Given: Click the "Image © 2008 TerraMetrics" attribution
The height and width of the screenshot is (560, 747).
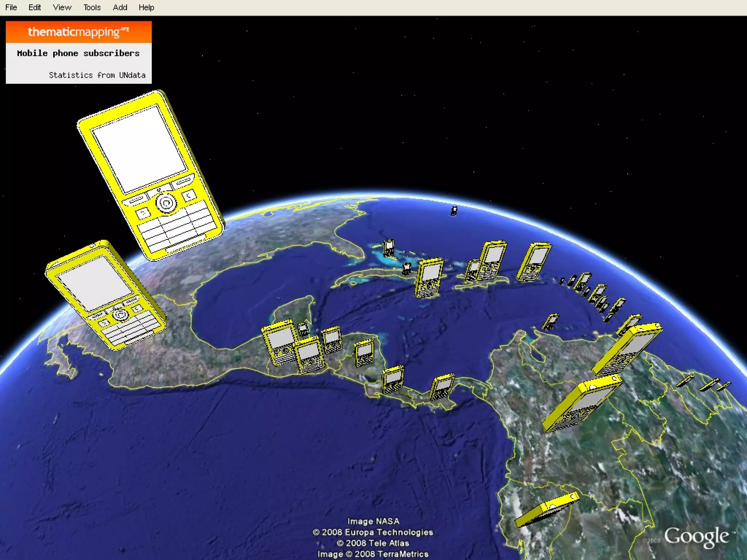Looking at the screenshot, I should pos(373,554).
